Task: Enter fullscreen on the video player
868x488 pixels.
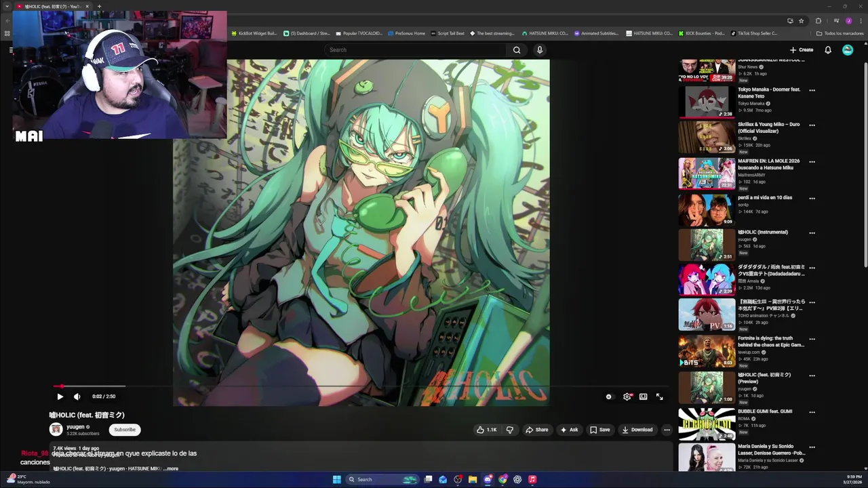Action: (x=659, y=396)
